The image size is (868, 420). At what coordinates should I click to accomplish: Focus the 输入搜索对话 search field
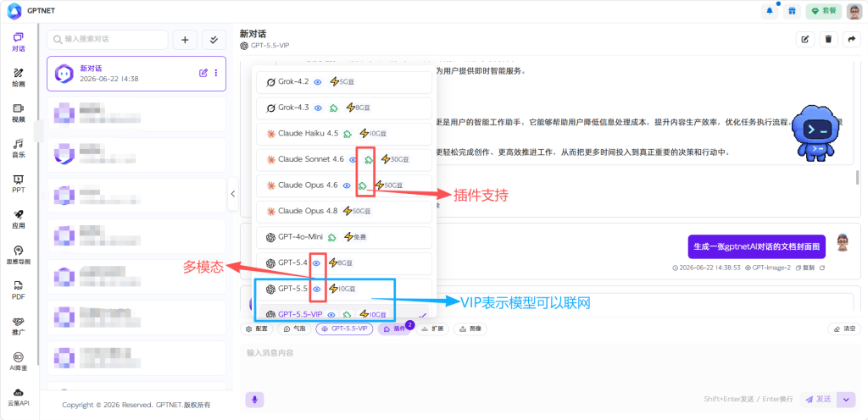pyautogui.click(x=108, y=40)
